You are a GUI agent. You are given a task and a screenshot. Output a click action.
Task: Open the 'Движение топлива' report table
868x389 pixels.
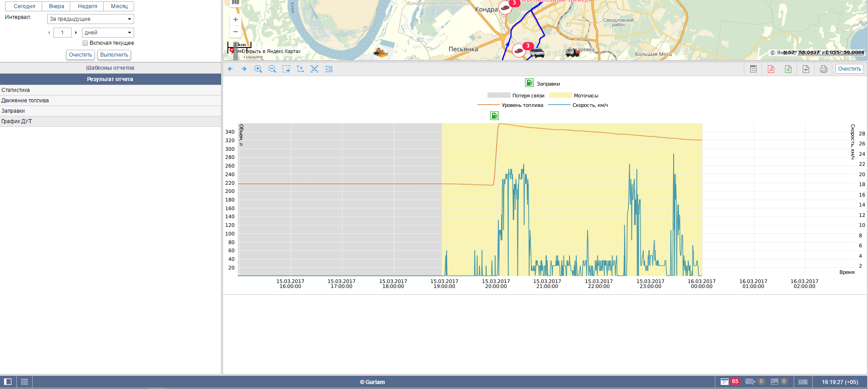[25, 101]
